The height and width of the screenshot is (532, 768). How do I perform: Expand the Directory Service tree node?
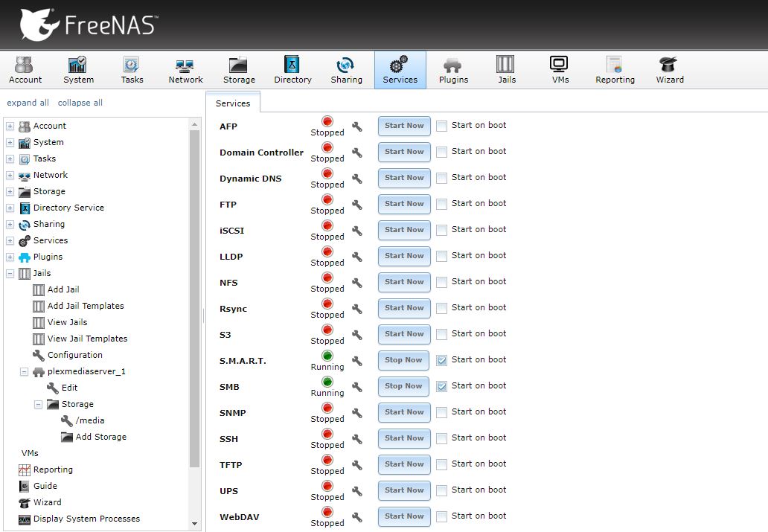(10, 208)
